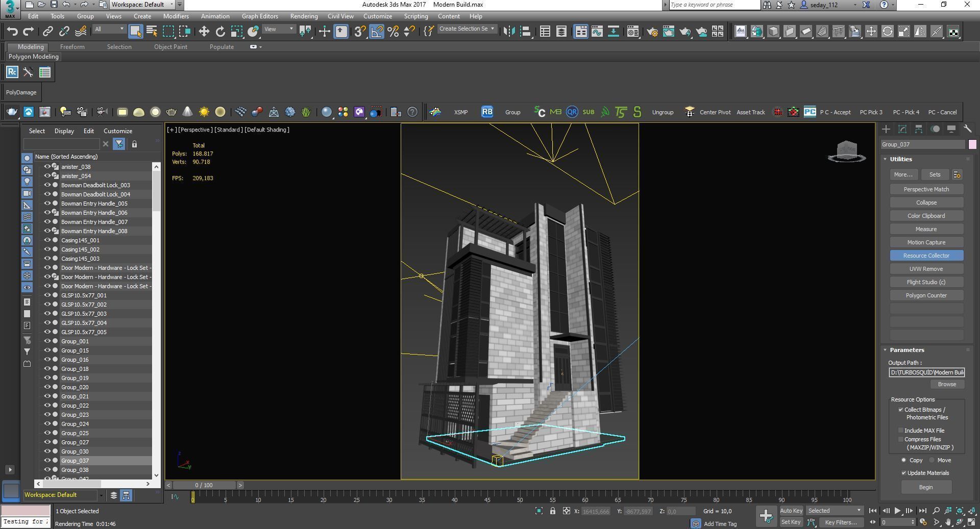This screenshot has height=529, width=980.
Task: Click the Browse button
Action: click(x=947, y=384)
